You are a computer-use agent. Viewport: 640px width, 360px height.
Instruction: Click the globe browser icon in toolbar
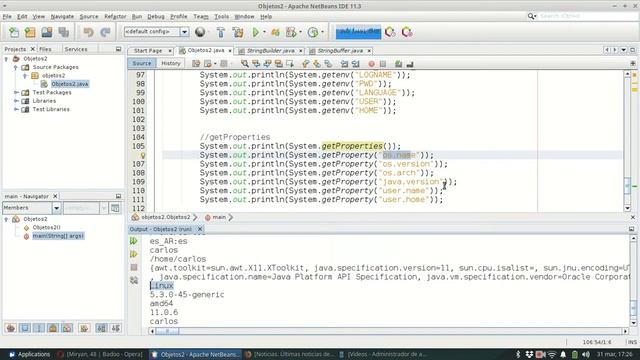[200, 32]
